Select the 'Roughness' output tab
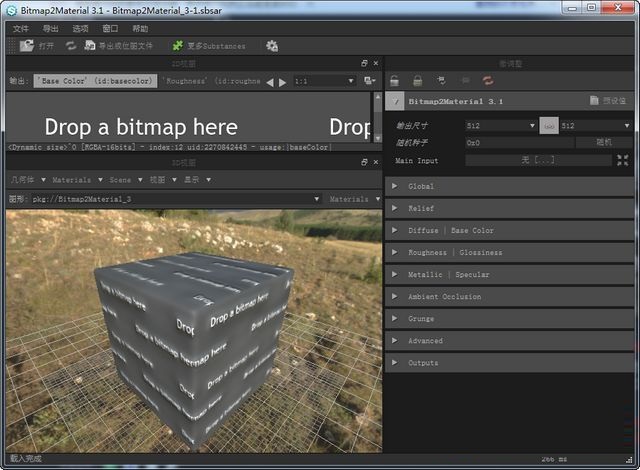 pos(210,81)
